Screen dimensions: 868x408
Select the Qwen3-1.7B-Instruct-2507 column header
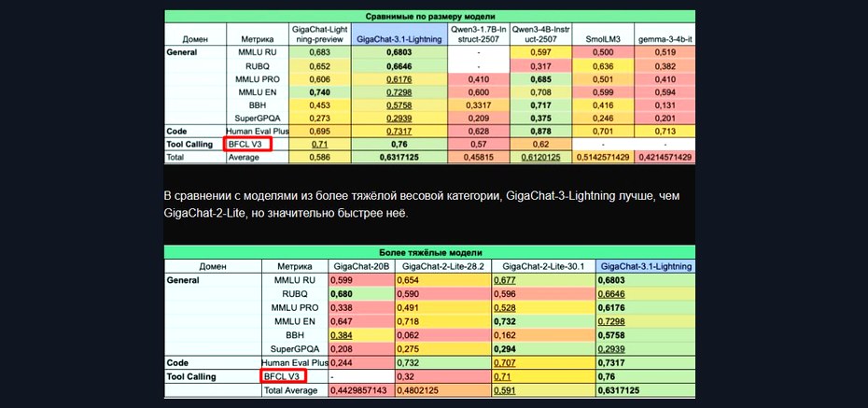[478, 34]
